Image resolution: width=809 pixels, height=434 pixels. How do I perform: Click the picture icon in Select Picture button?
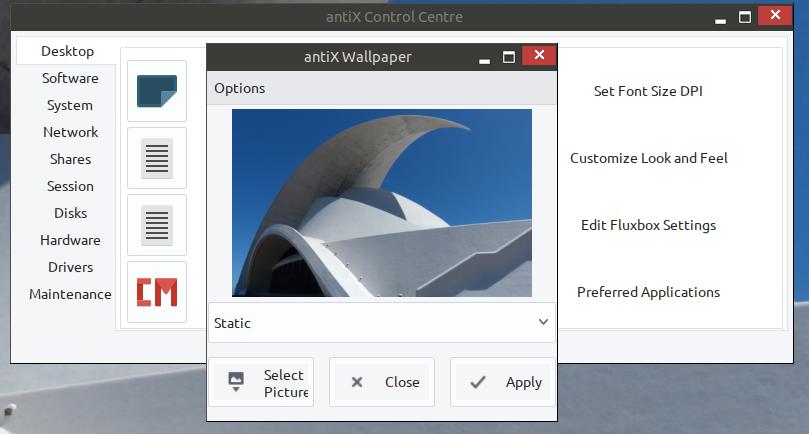click(x=236, y=381)
